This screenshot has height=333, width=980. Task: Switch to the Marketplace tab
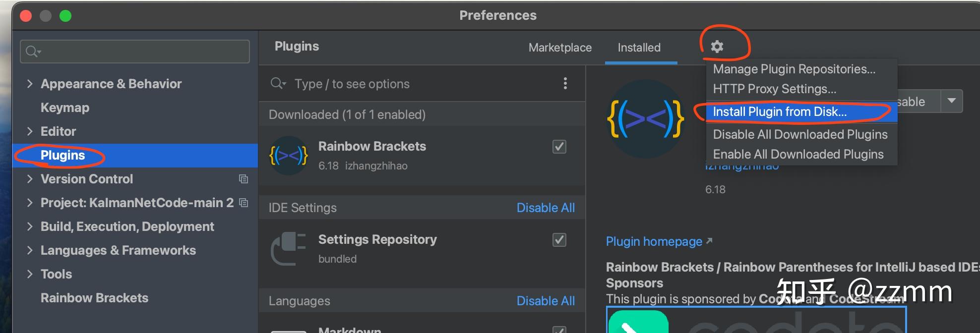click(x=559, y=48)
